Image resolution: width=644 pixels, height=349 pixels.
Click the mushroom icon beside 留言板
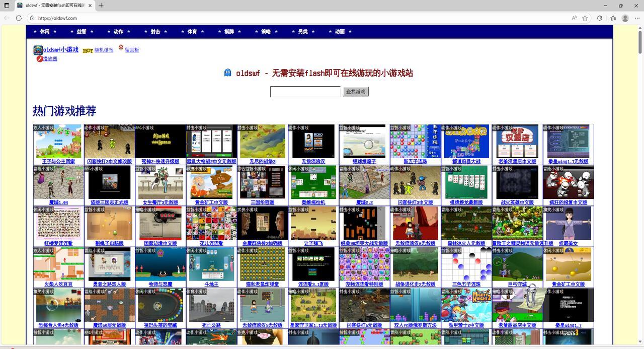click(x=121, y=48)
